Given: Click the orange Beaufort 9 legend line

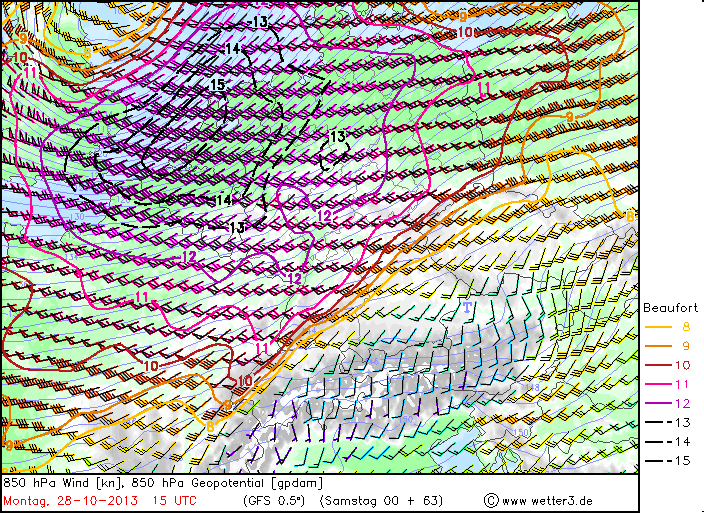Looking at the screenshot, I should (658, 346).
